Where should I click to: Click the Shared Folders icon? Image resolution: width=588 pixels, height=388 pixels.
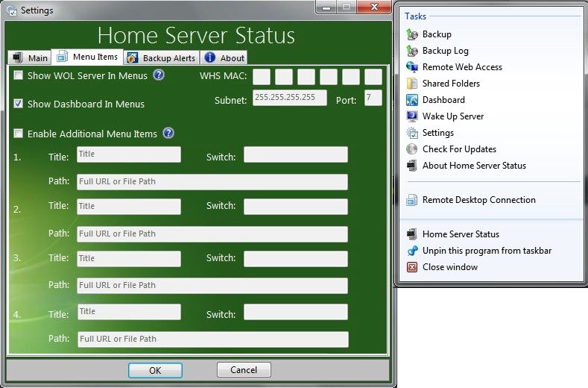pyautogui.click(x=412, y=84)
